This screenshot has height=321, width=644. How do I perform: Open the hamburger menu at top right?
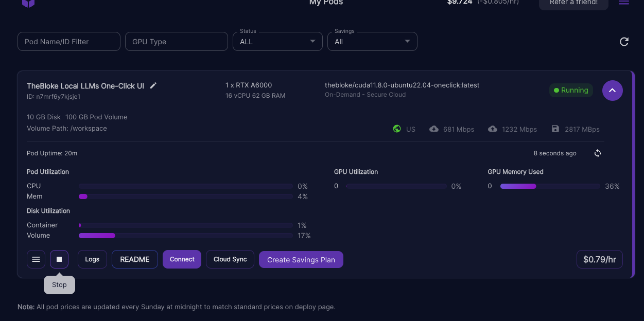(624, 3)
